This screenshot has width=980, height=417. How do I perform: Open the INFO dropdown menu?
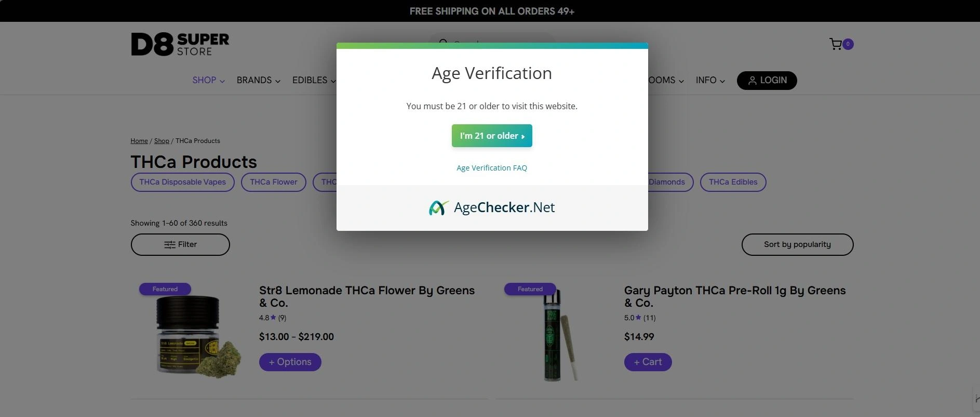[710, 81]
